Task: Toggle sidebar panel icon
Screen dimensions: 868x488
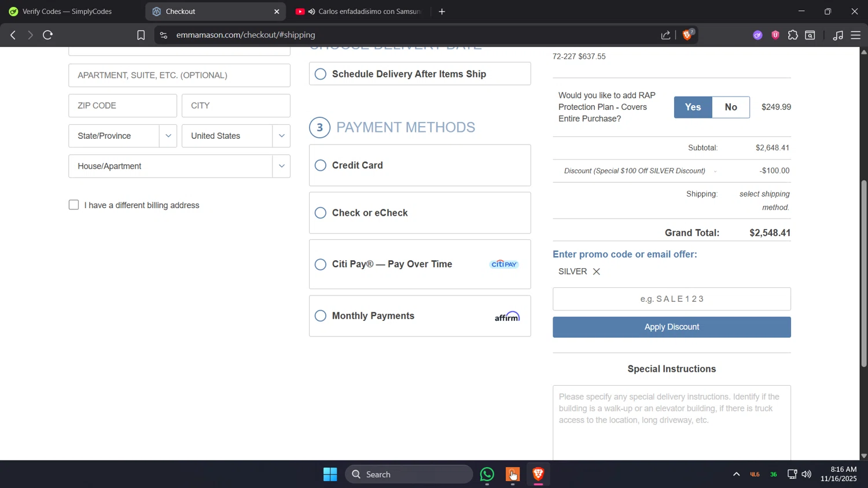Action: (811, 35)
